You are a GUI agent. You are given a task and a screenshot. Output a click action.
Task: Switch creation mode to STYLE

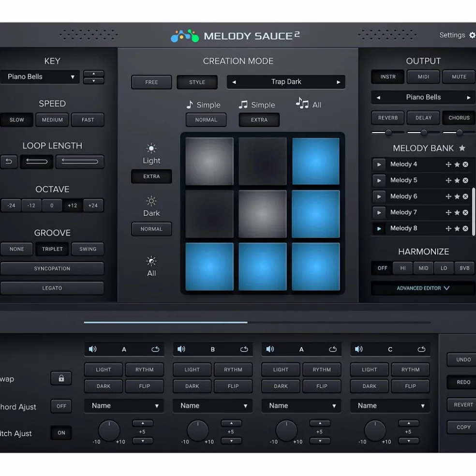point(197,82)
